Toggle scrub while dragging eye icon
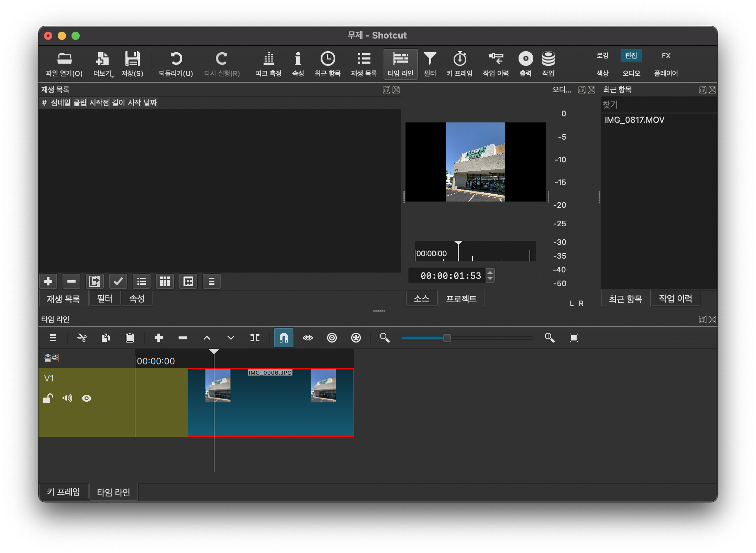Screen dimensions: 756x553 click(308, 338)
